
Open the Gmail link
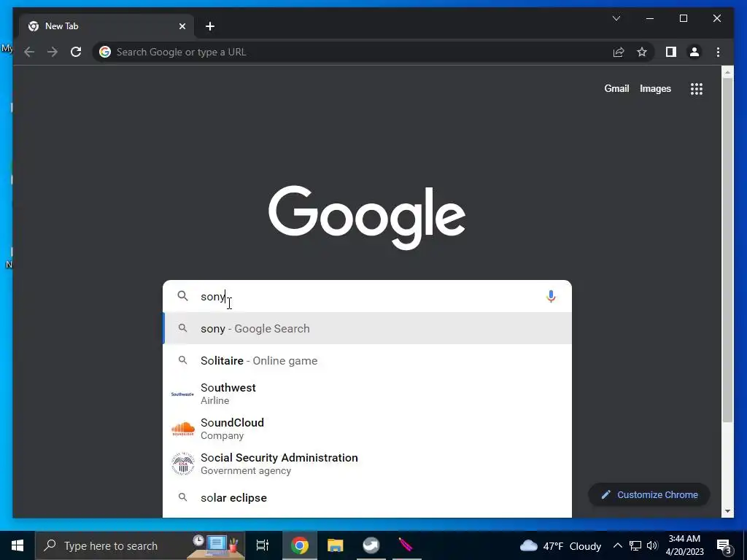(616, 88)
